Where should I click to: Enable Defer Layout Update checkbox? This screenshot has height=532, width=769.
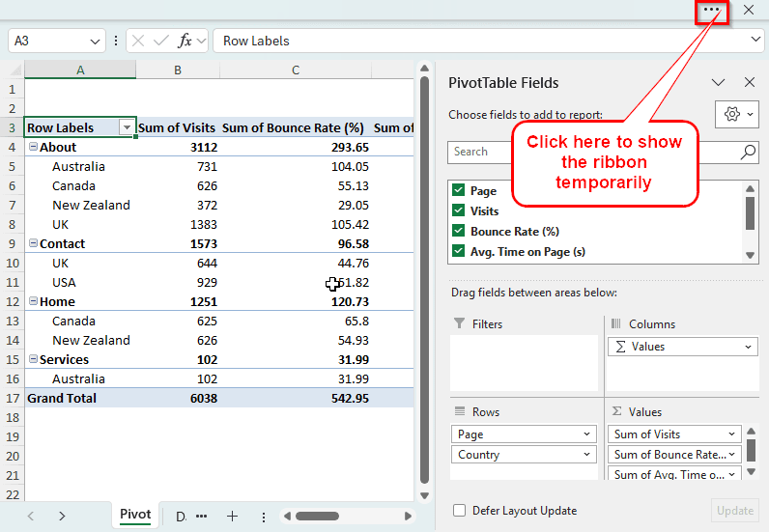point(460,511)
